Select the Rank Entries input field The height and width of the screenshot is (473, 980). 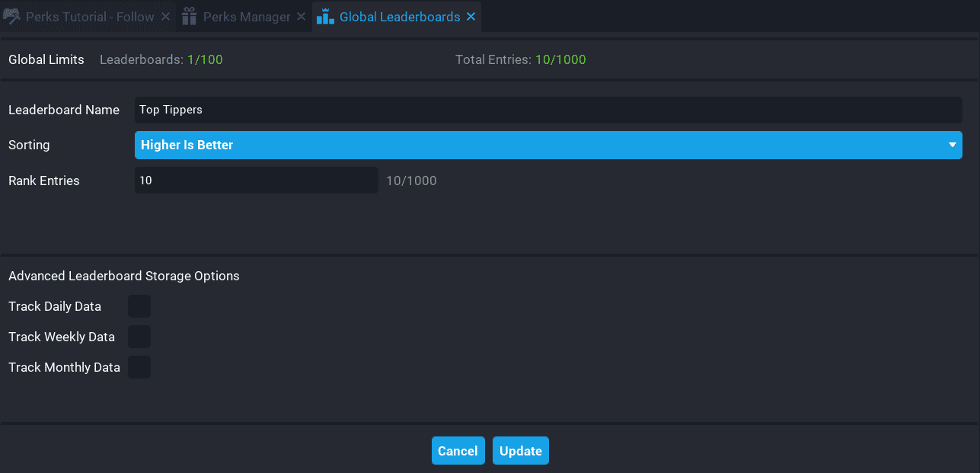pyautogui.click(x=256, y=180)
